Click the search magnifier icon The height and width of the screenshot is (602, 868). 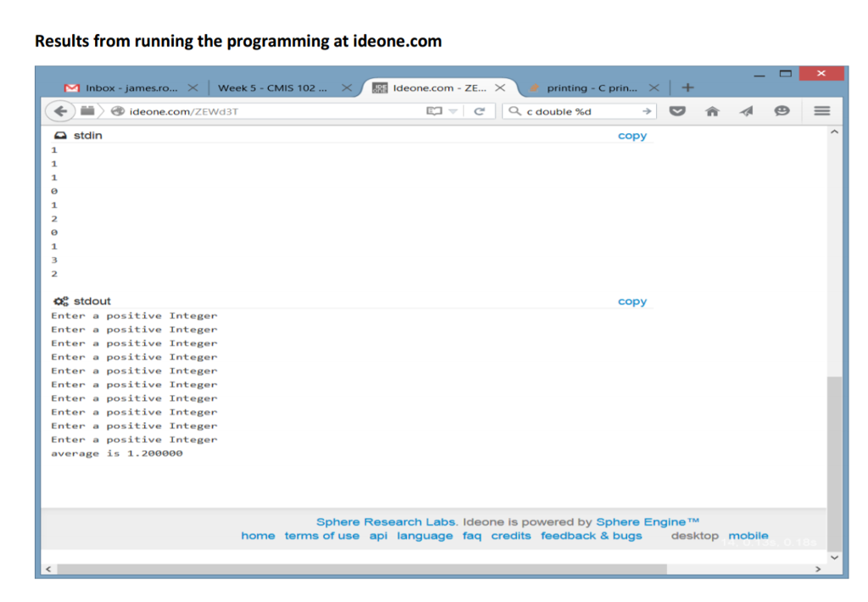(x=515, y=111)
